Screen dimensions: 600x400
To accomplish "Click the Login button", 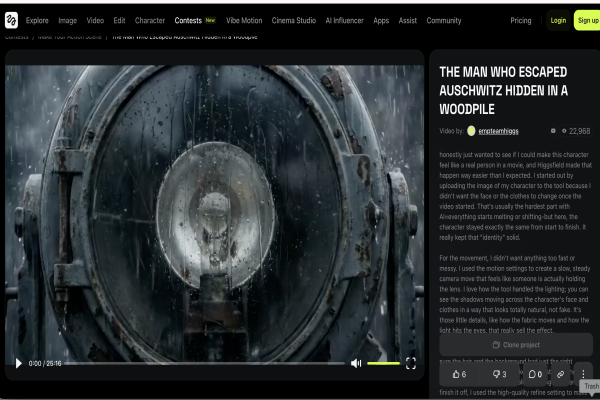I will point(558,20).
